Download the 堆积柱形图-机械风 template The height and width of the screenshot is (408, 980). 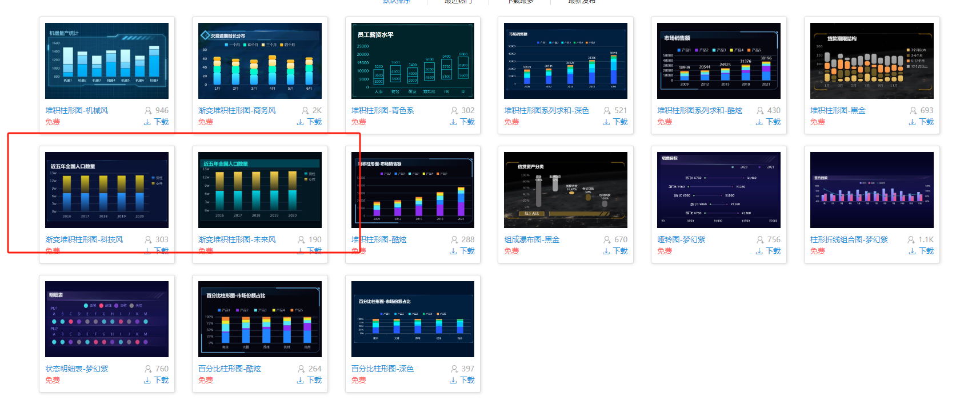(156, 122)
